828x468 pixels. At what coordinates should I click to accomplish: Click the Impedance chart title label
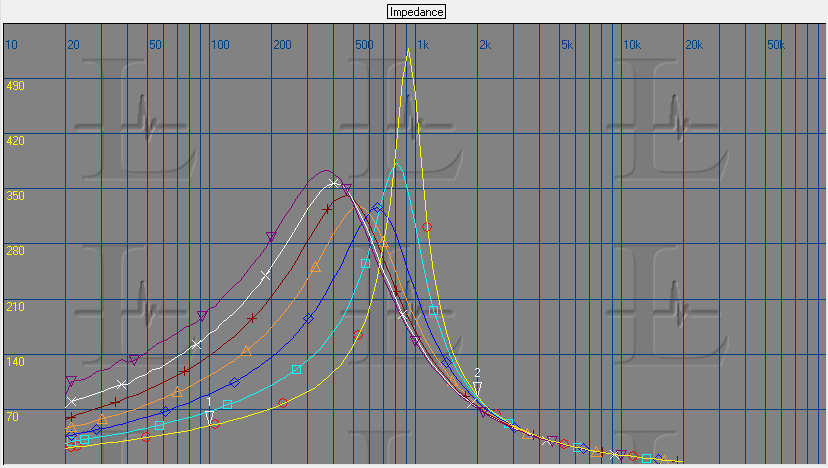(416, 12)
